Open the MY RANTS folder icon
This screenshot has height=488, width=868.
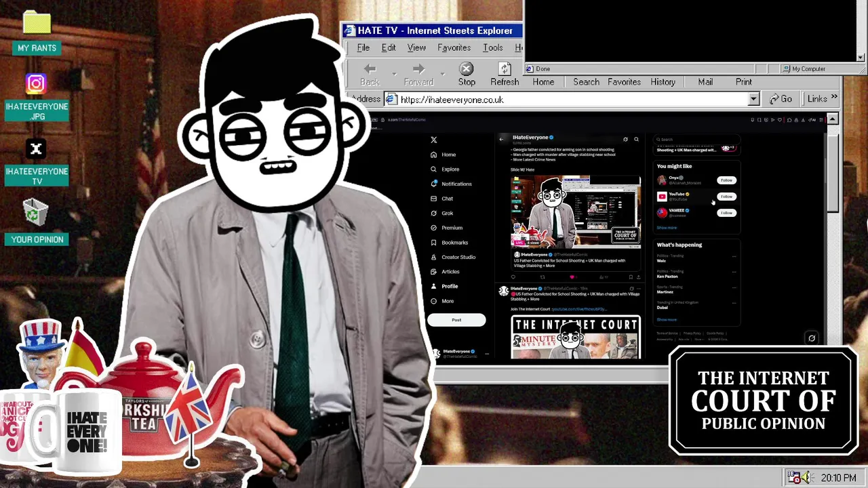click(x=37, y=23)
